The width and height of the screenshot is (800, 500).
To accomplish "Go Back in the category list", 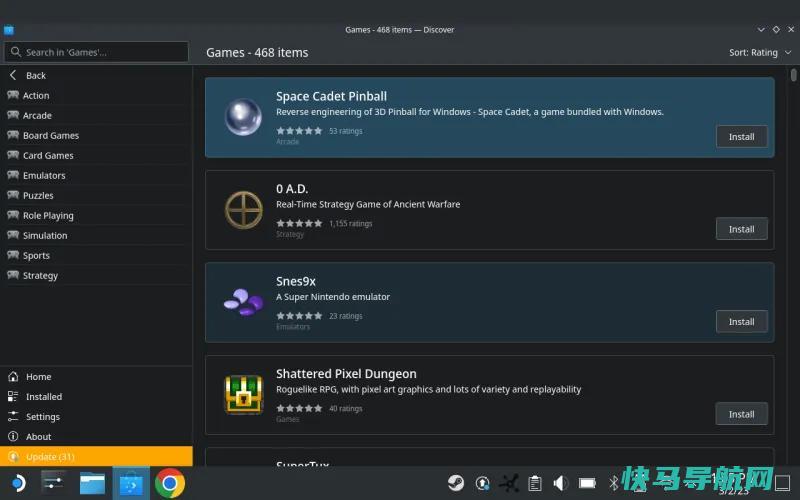I will [96, 75].
